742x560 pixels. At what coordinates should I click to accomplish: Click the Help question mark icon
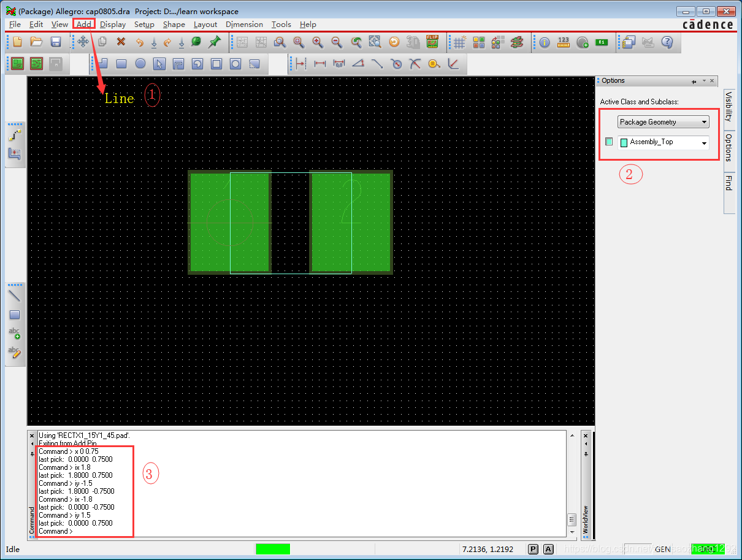point(667,42)
